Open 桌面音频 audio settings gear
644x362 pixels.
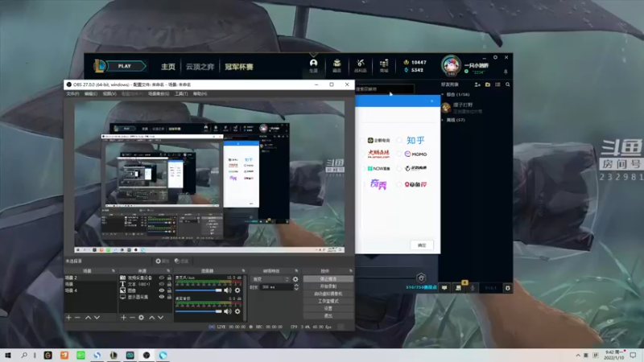tap(237, 311)
